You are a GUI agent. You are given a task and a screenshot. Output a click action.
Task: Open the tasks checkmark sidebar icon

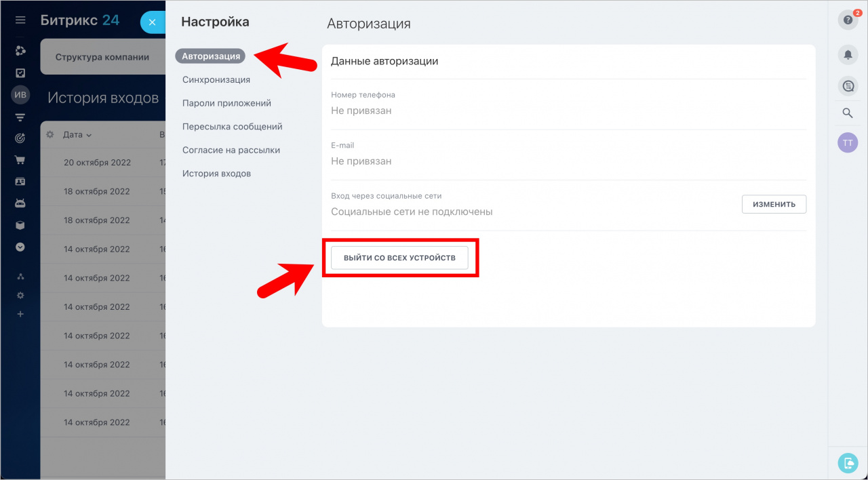click(x=20, y=73)
